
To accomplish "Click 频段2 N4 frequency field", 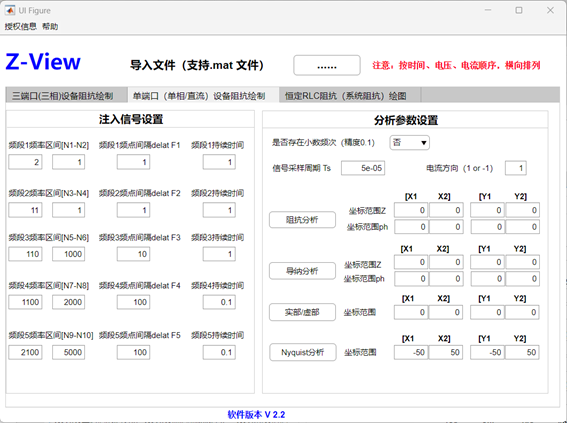I will click(68, 210).
